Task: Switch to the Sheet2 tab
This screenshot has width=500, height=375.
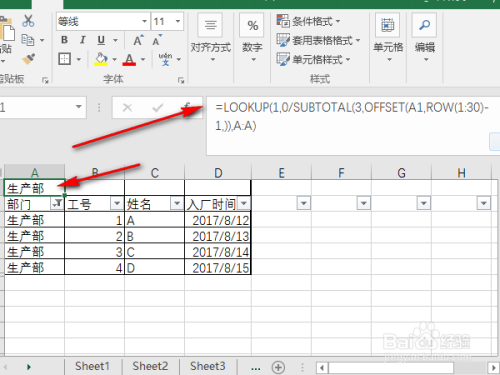Action: click(x=150, y=366)
